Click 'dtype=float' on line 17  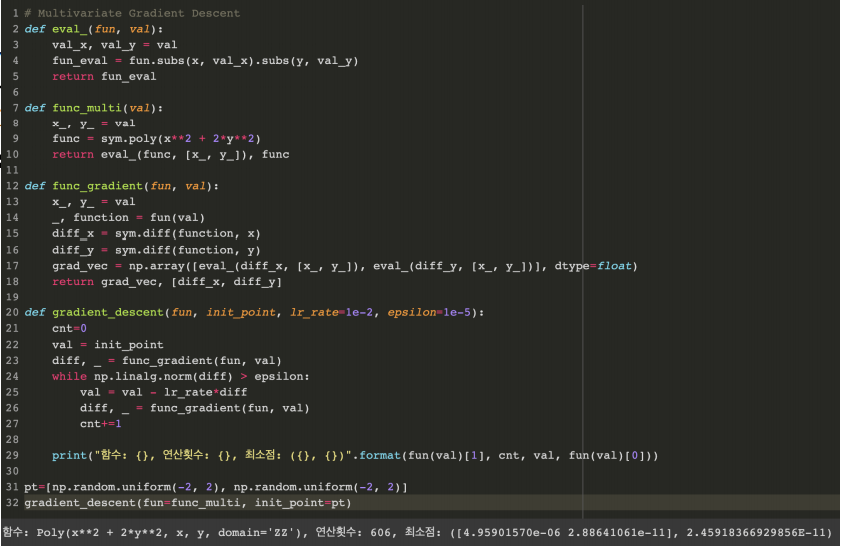point(594,266)
